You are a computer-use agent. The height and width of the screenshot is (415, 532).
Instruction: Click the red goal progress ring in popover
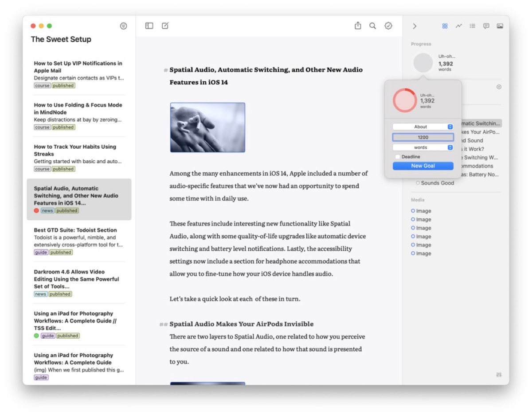[x=404, y=100]
